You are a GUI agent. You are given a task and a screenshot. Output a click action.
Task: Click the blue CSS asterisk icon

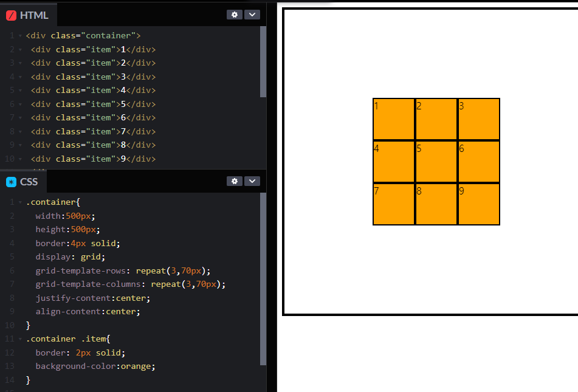click(x=12, y=182)
